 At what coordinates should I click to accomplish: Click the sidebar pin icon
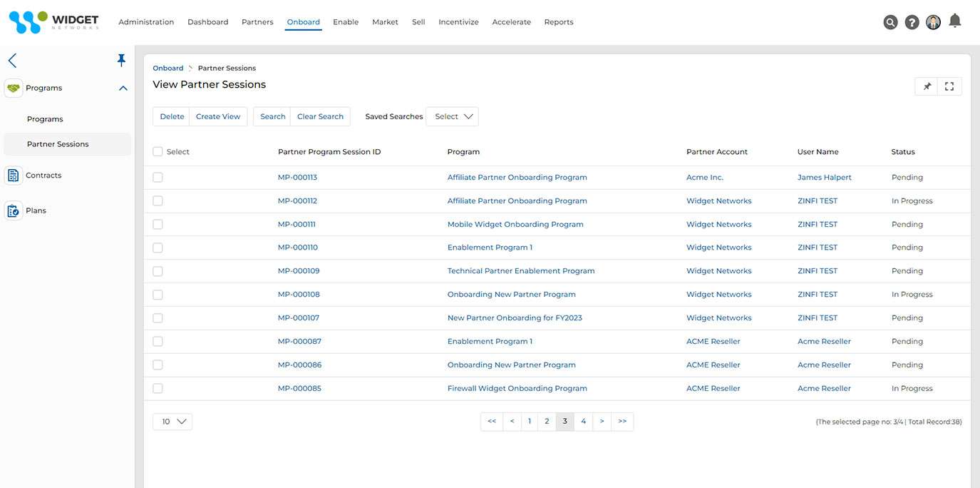coord(121,61)
